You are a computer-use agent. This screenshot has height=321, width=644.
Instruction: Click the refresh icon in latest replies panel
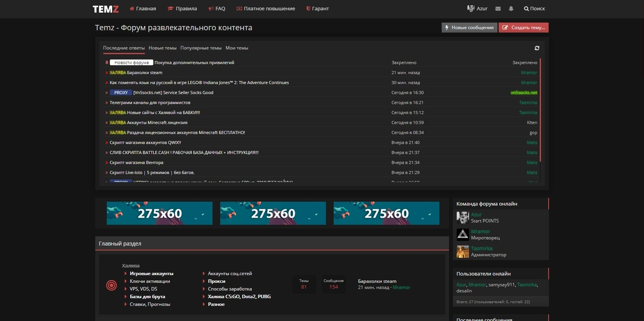[x=537, y=48]
